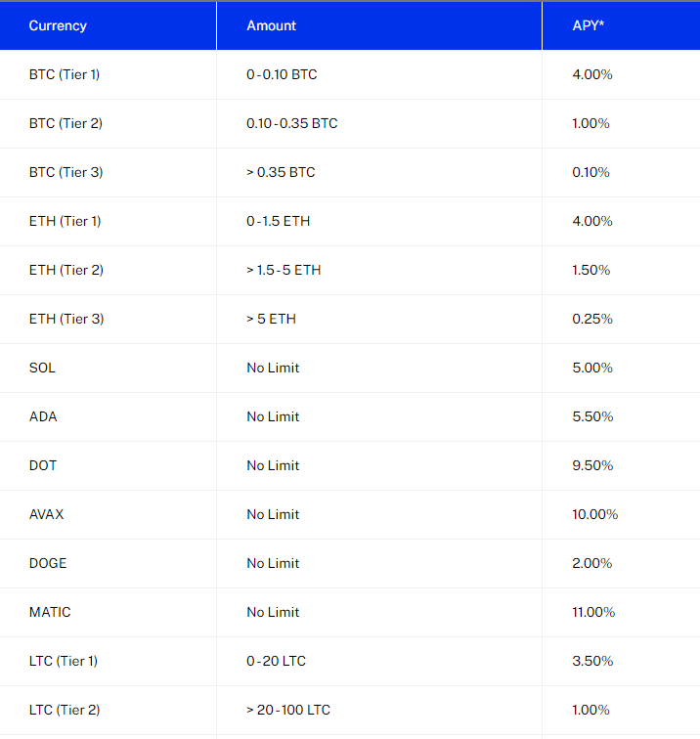Click the 9.50% APY for DOT

(592, 465)
